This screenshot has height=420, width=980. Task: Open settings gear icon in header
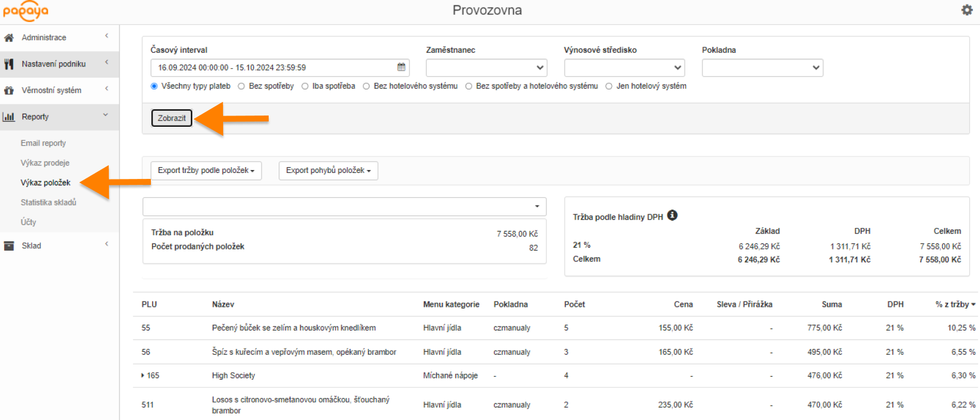click(x=966, y=10)
